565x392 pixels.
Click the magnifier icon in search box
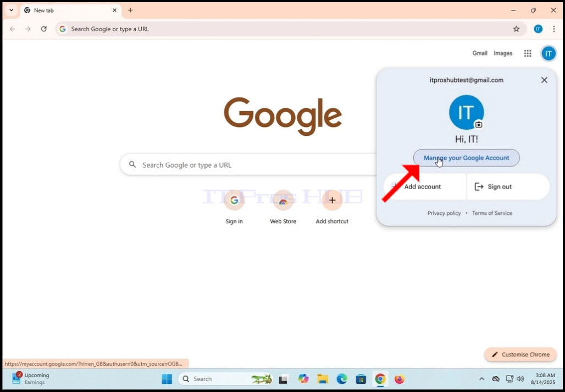pos(132,164)
